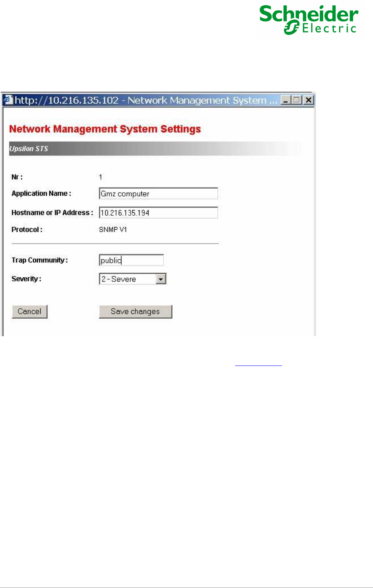Maximize the Network Management System window

point(297,100)
